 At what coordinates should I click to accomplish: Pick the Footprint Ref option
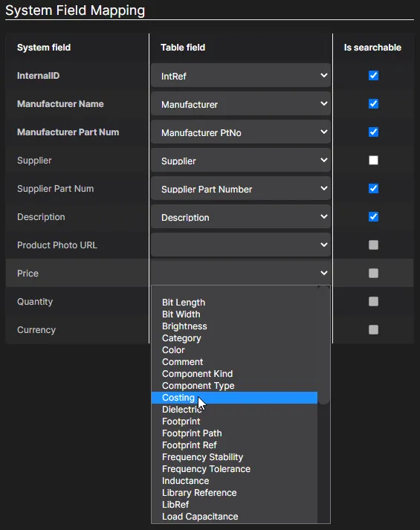pyautogui.click(x=234, y=445)
